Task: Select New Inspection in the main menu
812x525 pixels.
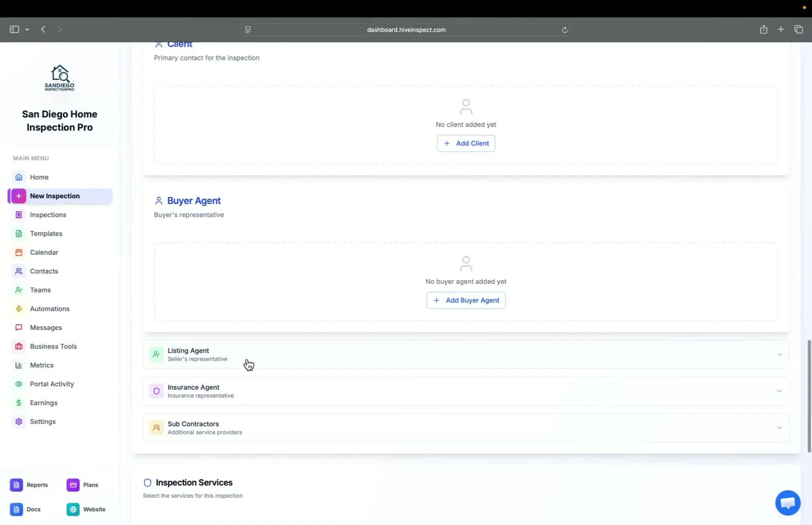Action: (55, 196)
